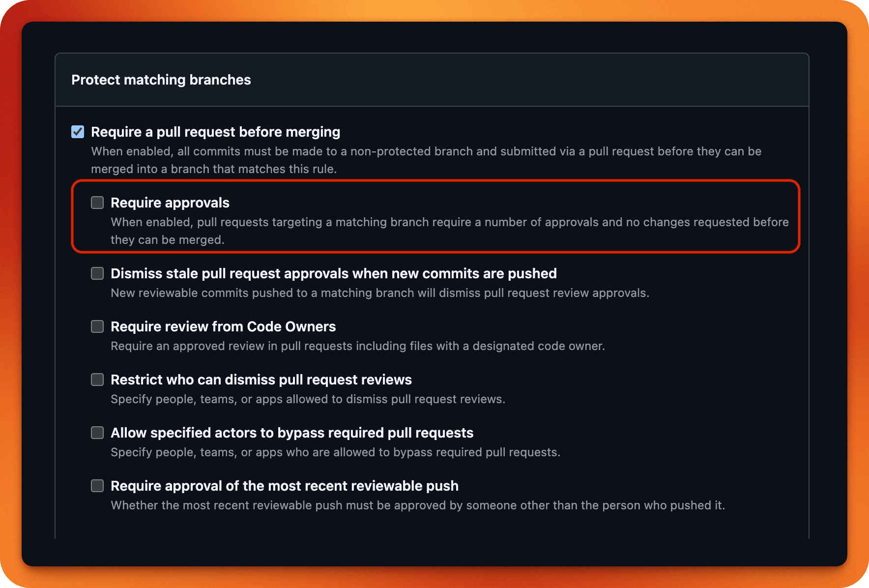Image resolution: width=869 pixels, height=588 pixels.
Task: Click the "Require approvals" label text
Action: 170,203
